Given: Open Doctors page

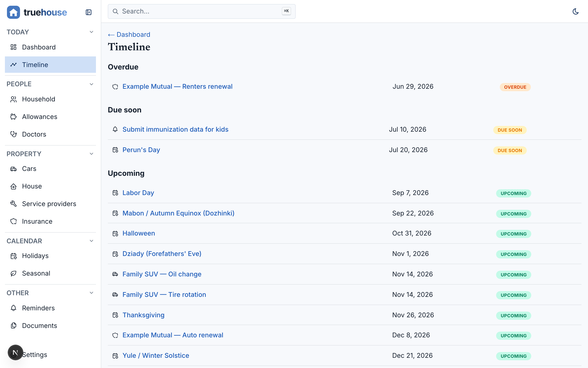Looking at the screenshot, I should pyautogui.click(x=50, y=134).
